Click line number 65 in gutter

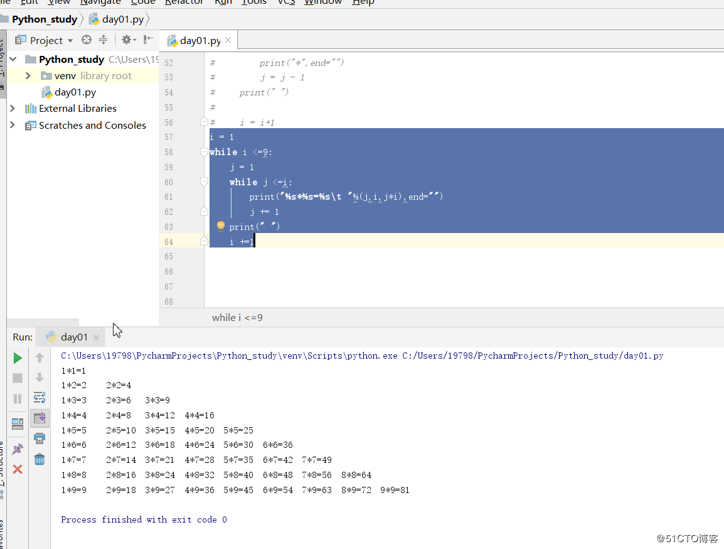pyautogui.click(x=169, y=256)
